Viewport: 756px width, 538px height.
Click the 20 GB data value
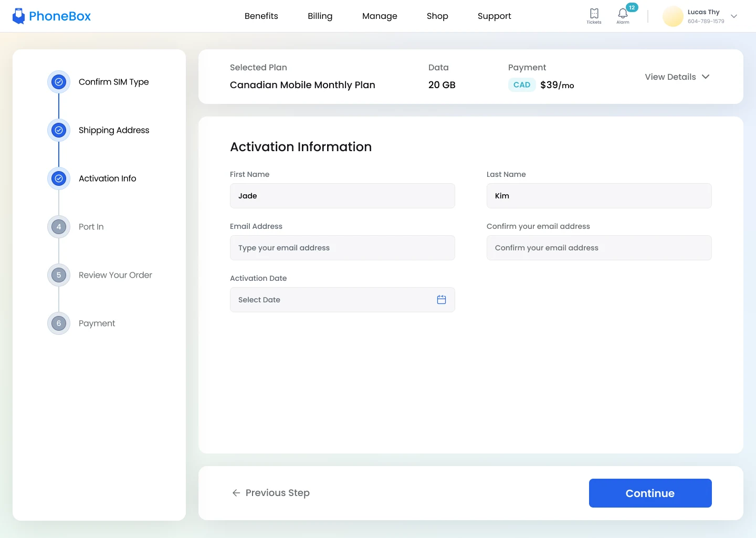click(442, 85)
